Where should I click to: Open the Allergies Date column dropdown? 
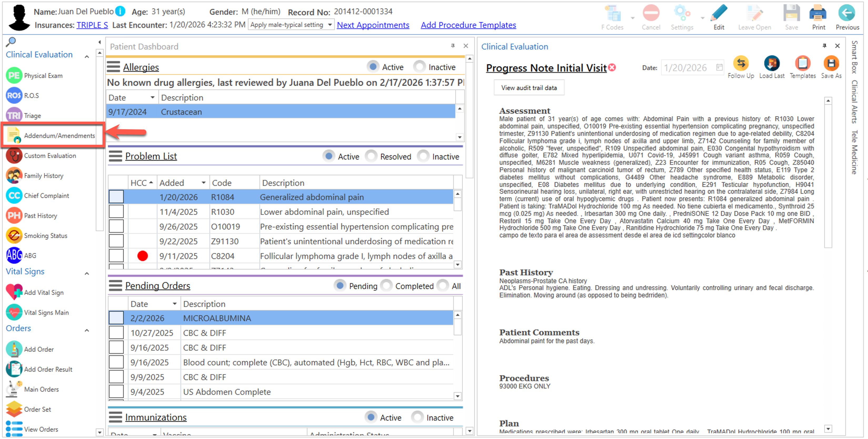(152, 97)
